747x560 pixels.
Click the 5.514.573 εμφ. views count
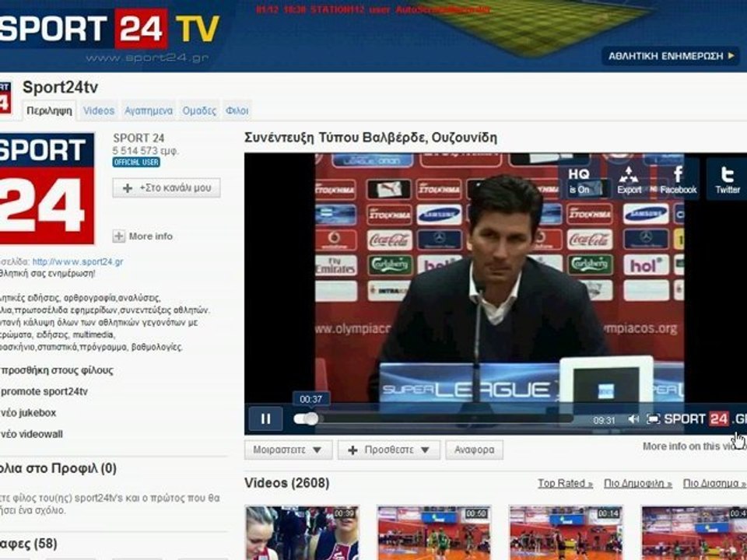click(x=146, y=151)
